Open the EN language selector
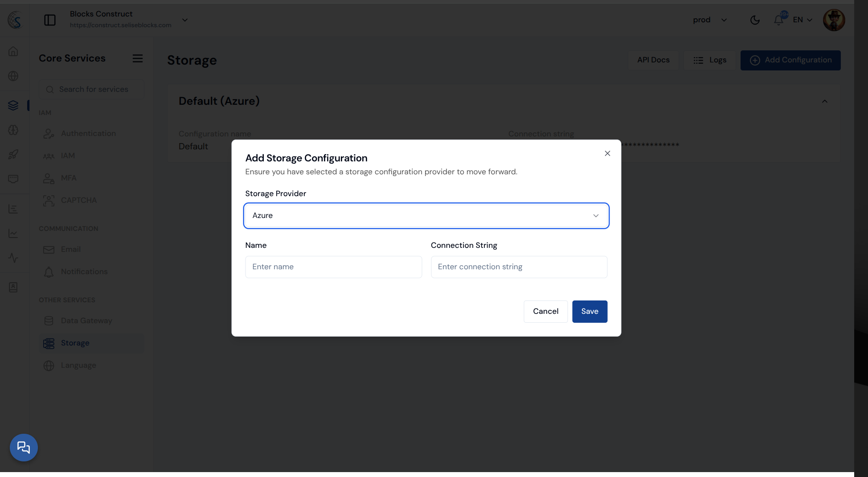Screen dimensions: 868x477 802,20
